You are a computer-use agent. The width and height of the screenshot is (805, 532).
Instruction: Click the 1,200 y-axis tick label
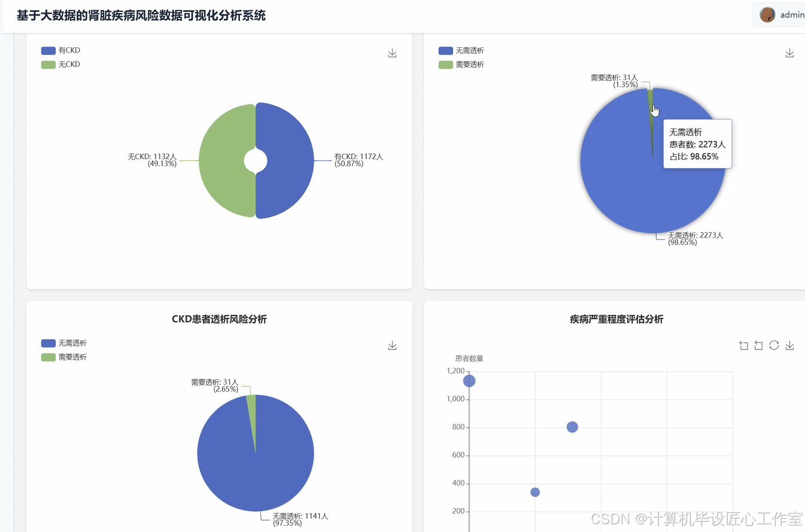(x=455, y=371)
